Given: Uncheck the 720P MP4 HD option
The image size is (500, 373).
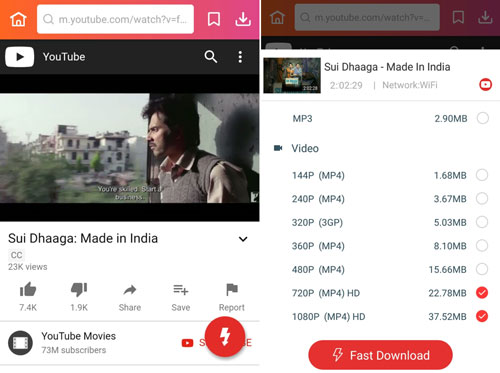Looking at the screenshot, I should point(482,293).
